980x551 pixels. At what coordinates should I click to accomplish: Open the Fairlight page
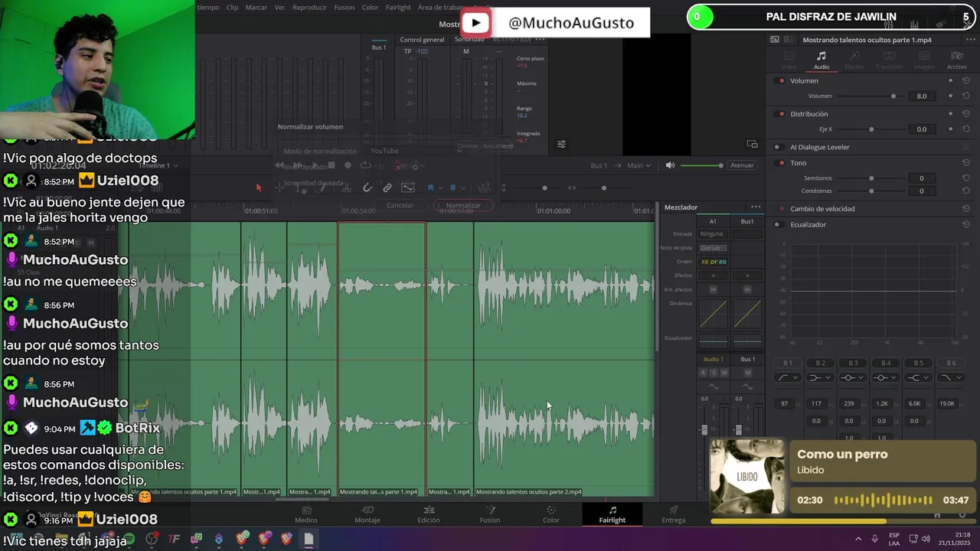click(612, 514)
